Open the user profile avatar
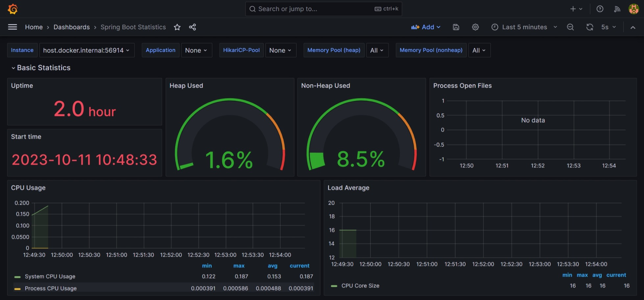The width and height of the screenshot is (644, 300). tap(633, 9)
